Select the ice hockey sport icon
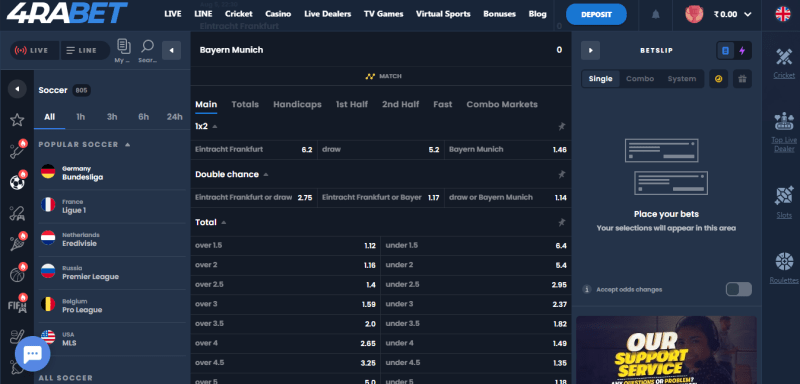 click(x=17, y=337)
